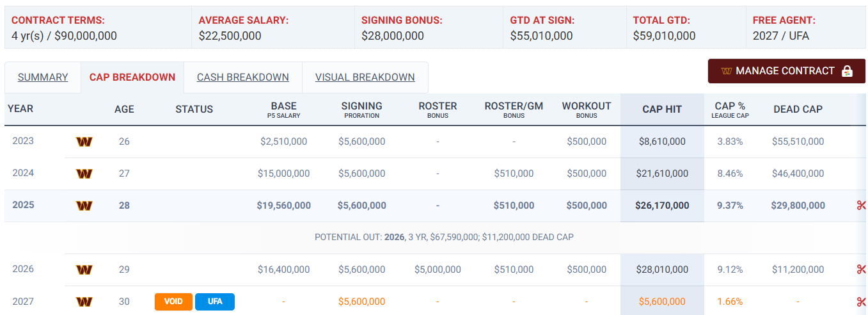868x315 pixels.
Task: Click the scissors cut icon for 2027
Action: click(861, 302)
